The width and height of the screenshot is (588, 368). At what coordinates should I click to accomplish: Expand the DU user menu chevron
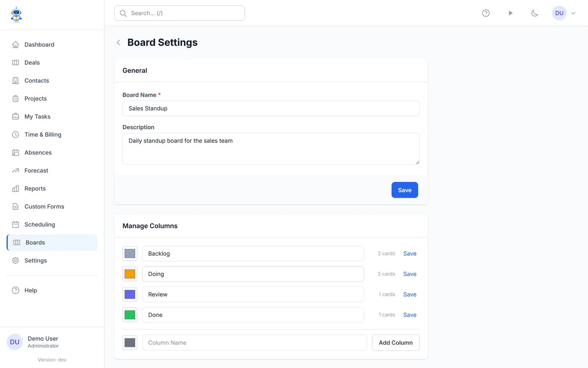(x=573, y=13)
